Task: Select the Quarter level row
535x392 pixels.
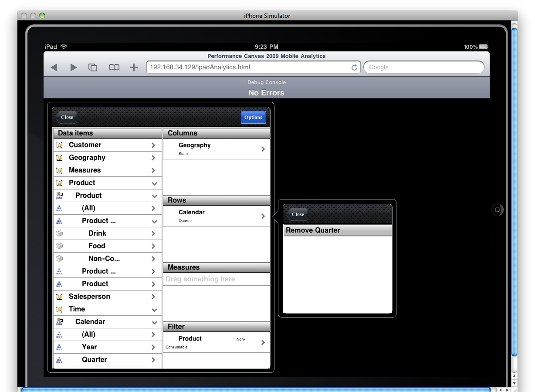Action: (x=108, y=360)
